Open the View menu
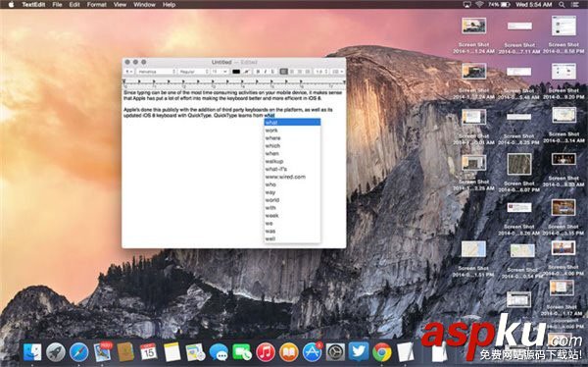Viewport: 588px width, 367px height. pos(120,5)
